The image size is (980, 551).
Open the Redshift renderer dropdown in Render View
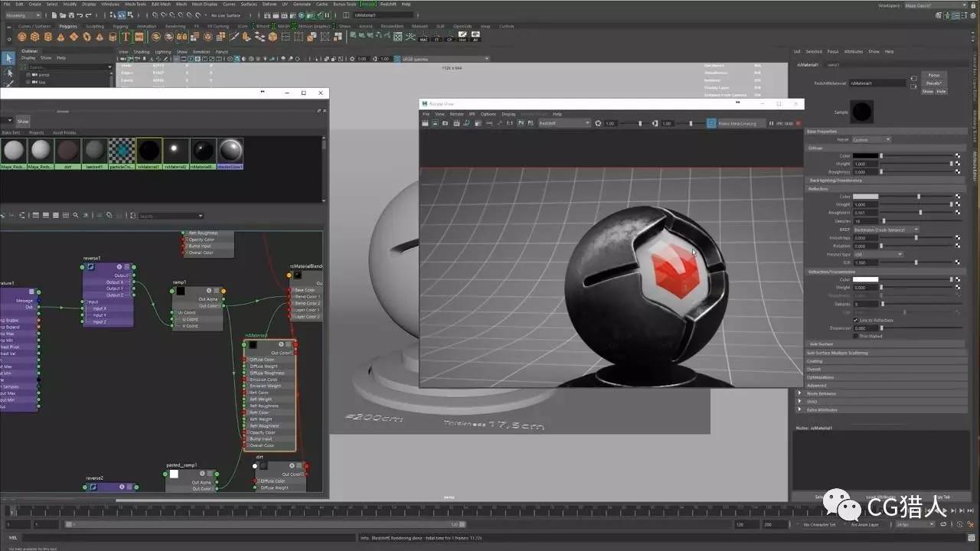(564, 123)
